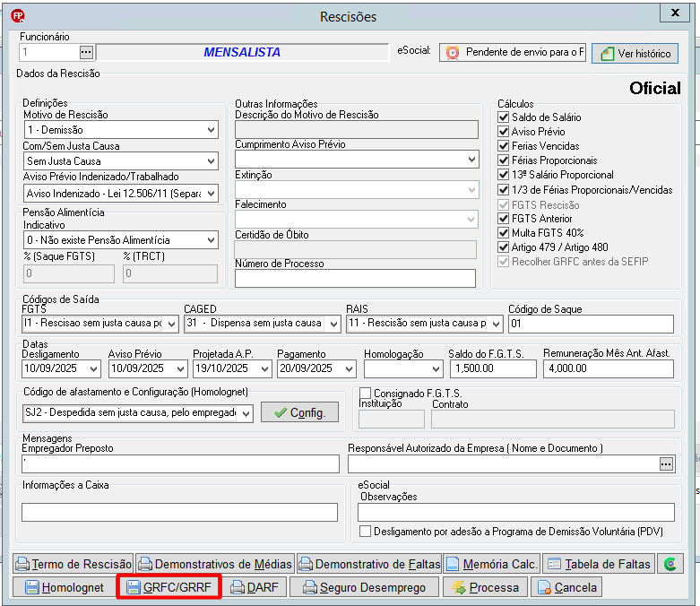Toggle Artigo 479 / Artigo 480 checkbox
The width and height of the screenshot is (700, 606).
[x=503, y=247]
